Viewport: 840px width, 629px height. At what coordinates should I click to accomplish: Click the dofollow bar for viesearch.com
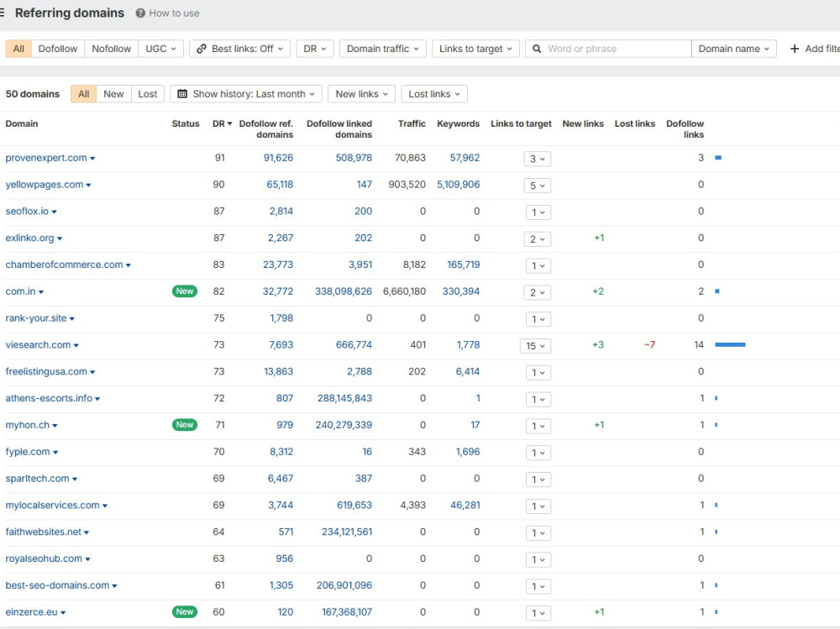[730, 344]
